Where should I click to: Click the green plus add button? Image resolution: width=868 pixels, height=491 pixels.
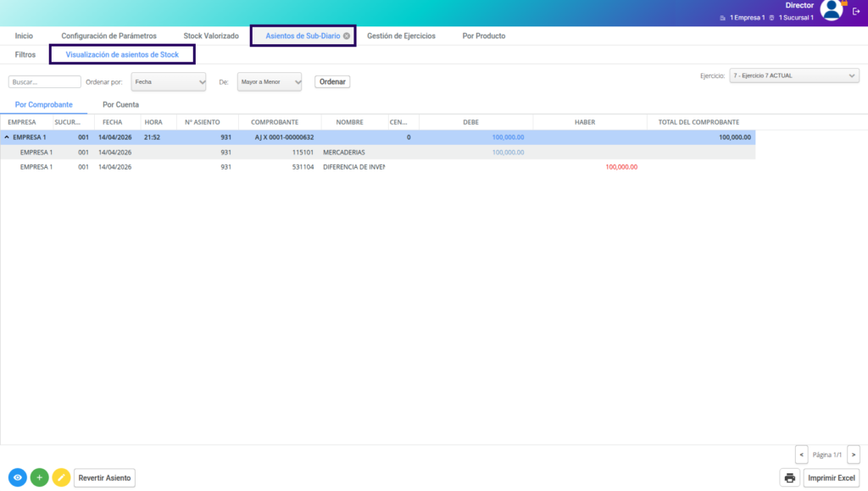(x=39, y=477)
